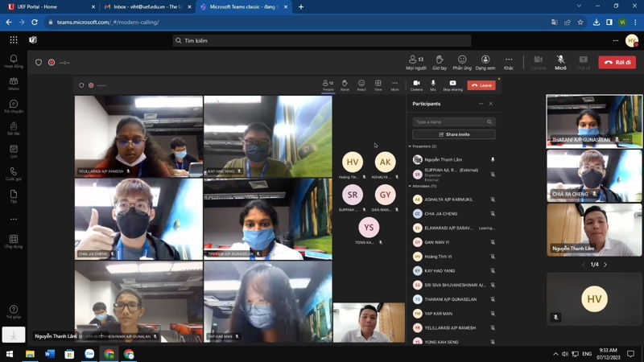Open Lịch calendar in sidebar
The width and height of the screenshot is (644, 362).
pyautogui.click(x=14, y=151)
